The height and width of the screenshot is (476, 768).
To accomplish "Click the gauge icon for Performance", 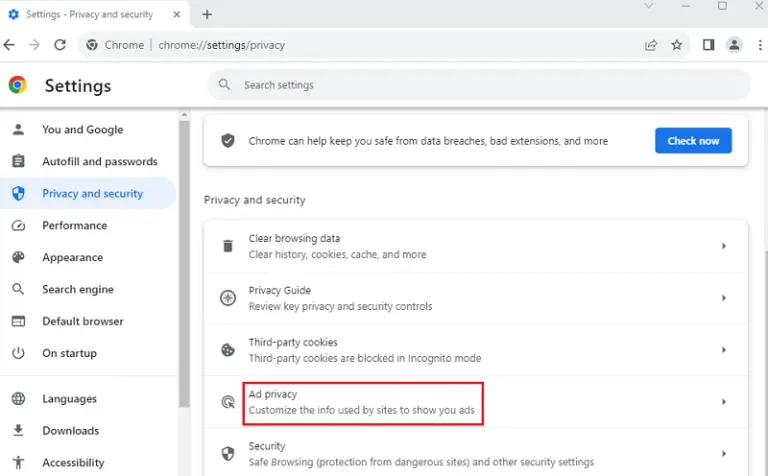I will (x=18, y=225).
